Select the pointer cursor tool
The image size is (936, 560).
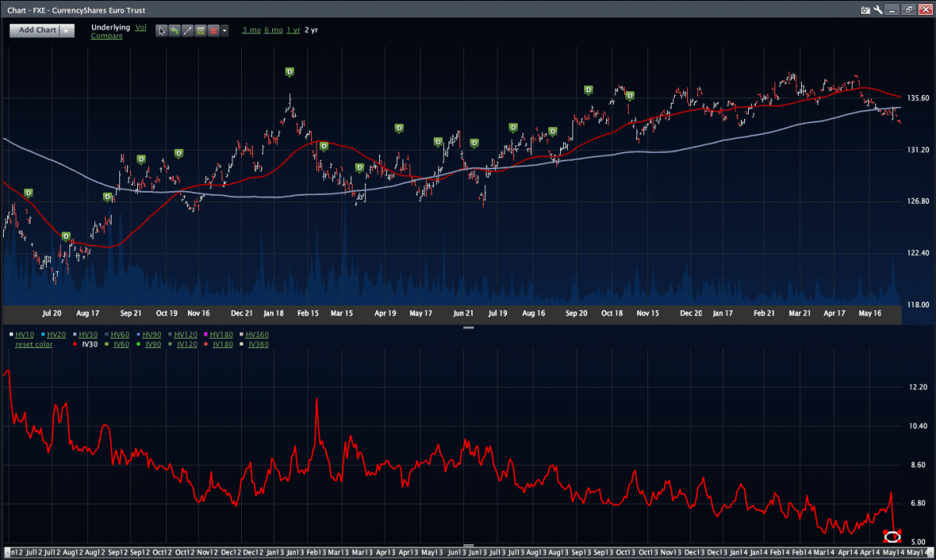[x=161, y=30]
